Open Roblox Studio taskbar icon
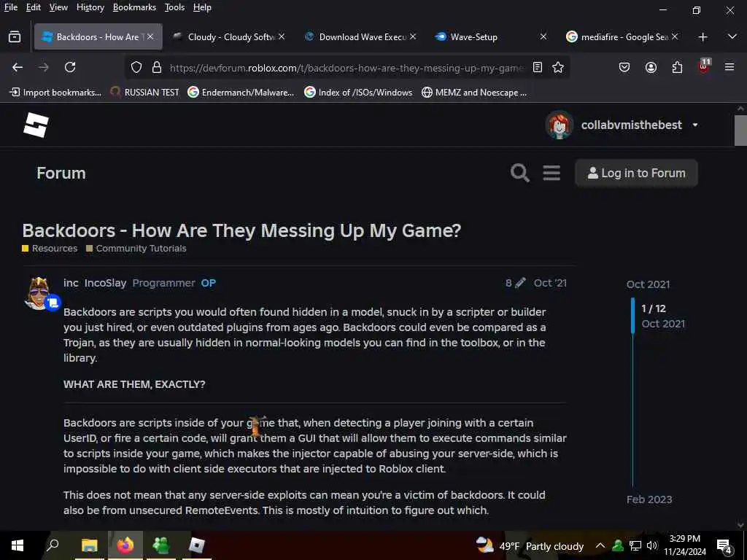 [x=197, y=545]
